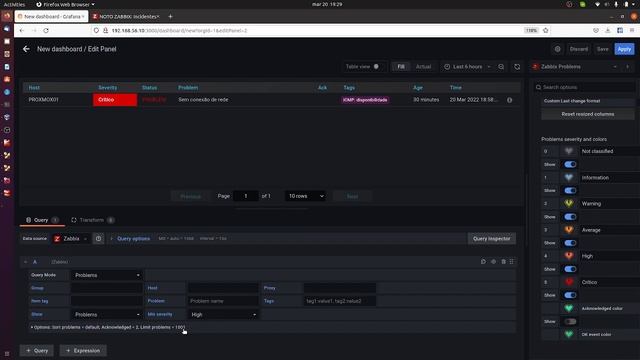This screenshot has height=360, width=640.
Task: Open Min severity High dropdown
Action: coord(223,314)
